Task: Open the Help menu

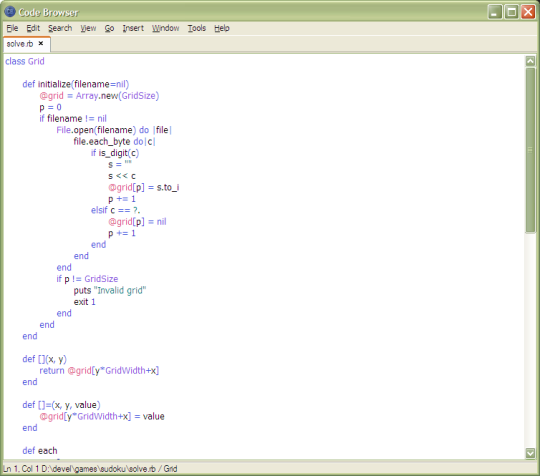Action: [x=221, y=28]
